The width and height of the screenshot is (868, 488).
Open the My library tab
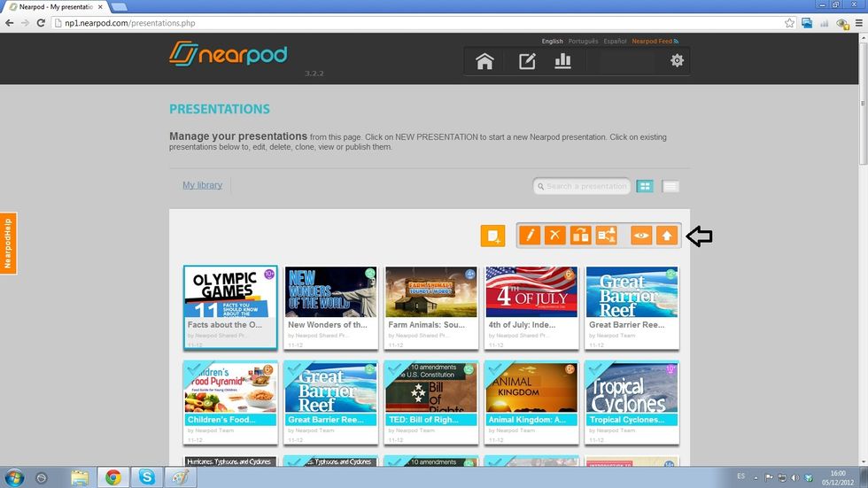coord(202,185)
